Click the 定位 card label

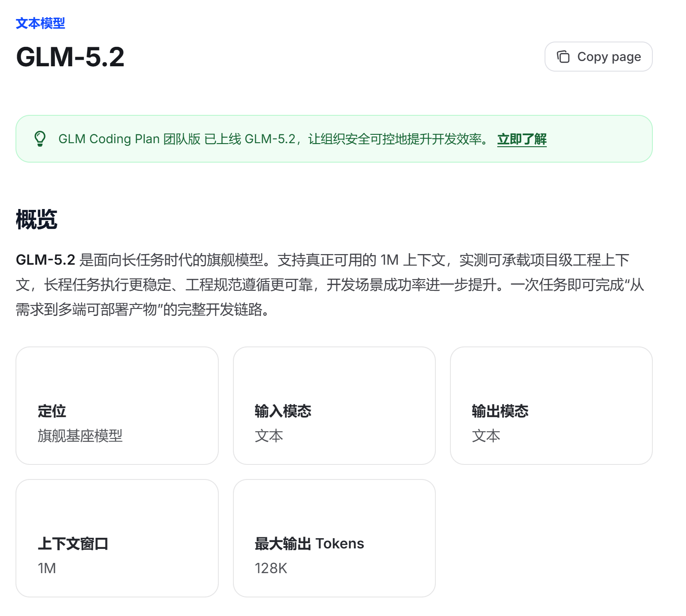(52, 411)
